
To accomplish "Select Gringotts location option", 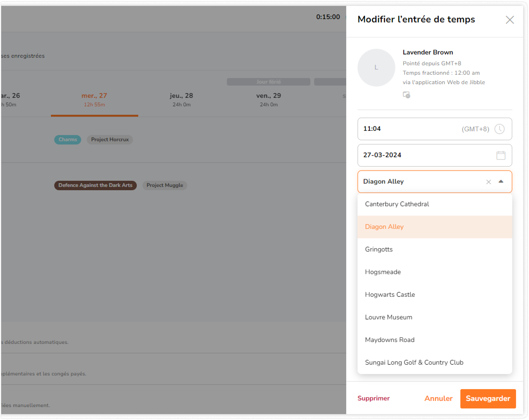I will (435, 249).
